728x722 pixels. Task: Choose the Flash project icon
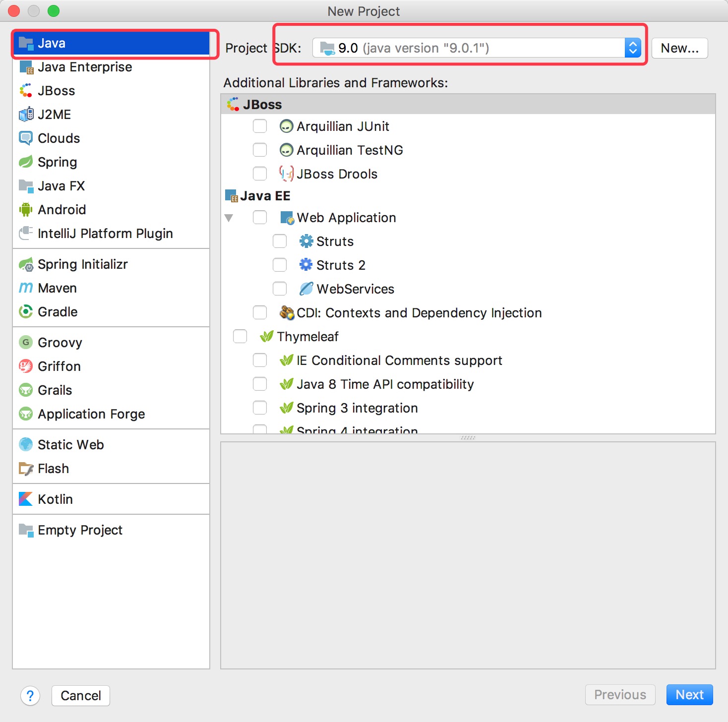coord(26,469)
